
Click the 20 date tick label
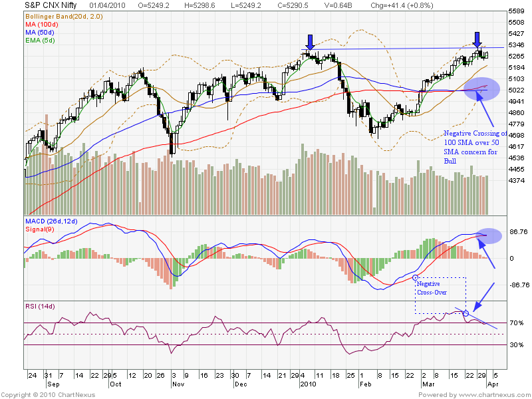tap(148, 376)
